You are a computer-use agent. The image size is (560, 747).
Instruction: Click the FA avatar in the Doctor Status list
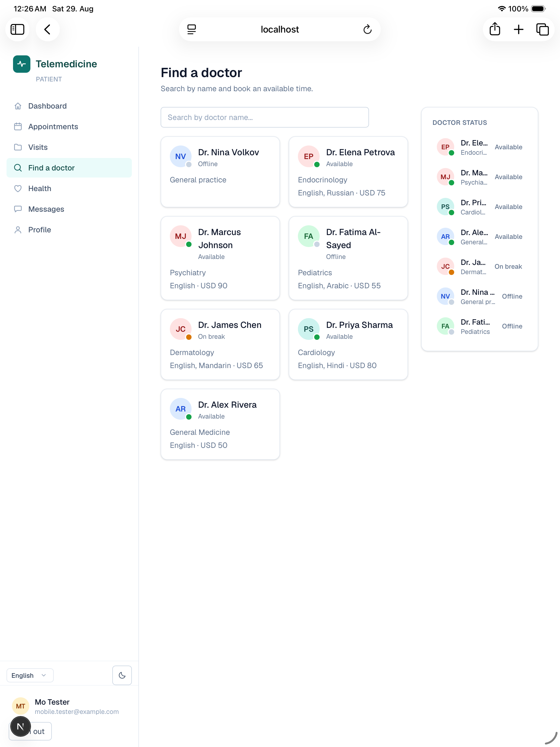point(445,326)
